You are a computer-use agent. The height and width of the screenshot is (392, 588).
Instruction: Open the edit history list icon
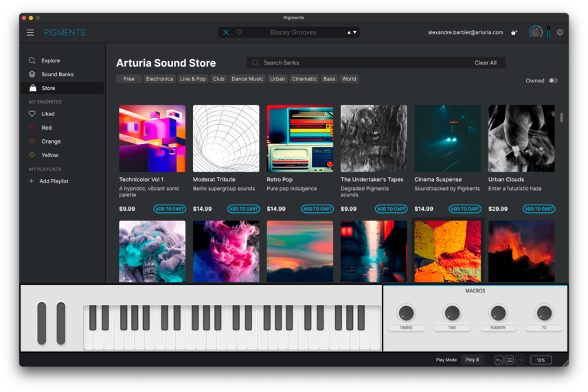coord(509,360)
